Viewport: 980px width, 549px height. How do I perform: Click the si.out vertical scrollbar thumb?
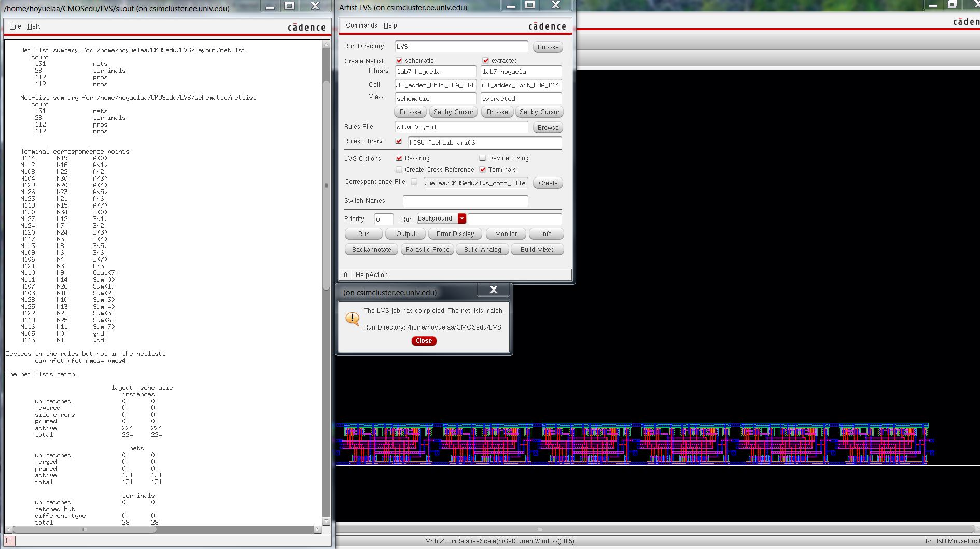coord(326,185)
